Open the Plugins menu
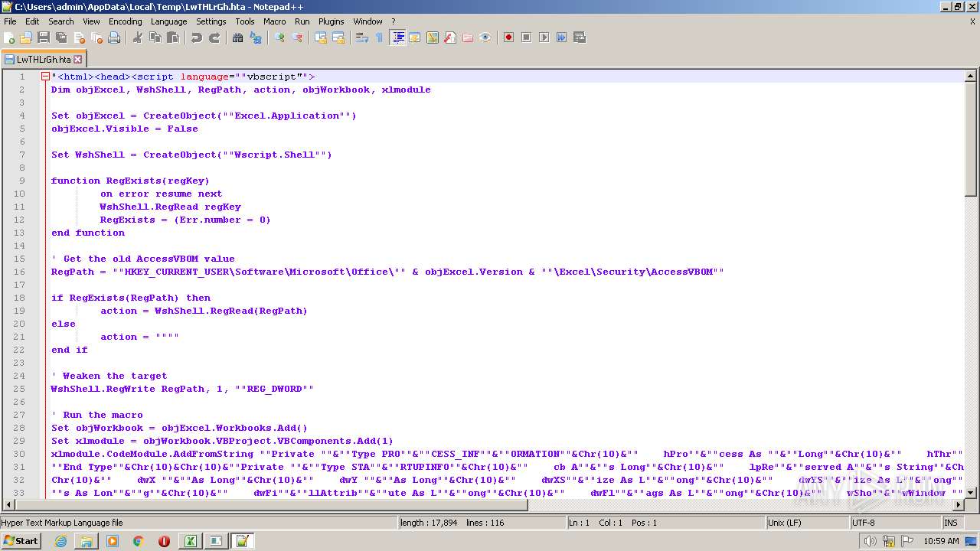 tap(332, 21)
